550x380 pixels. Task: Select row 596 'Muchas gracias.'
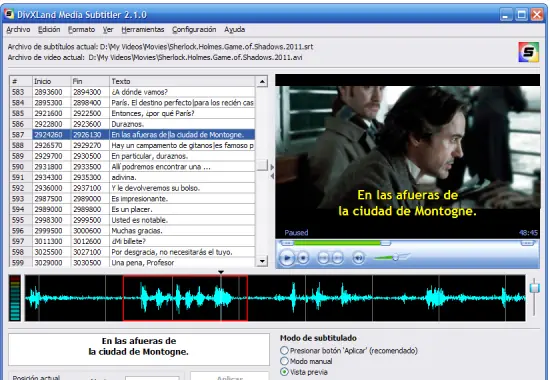(x=132, y=231)
